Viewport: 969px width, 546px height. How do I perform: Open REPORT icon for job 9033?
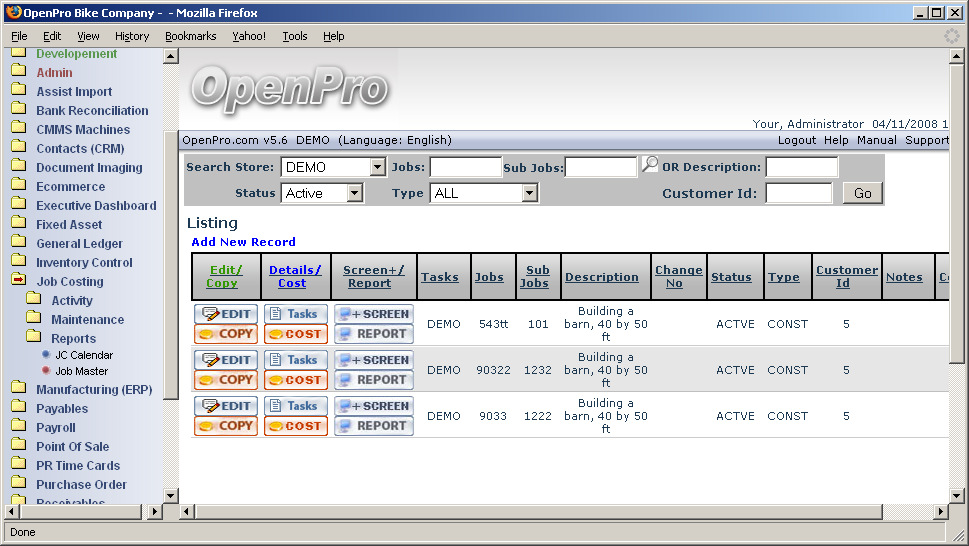[373, 426]
